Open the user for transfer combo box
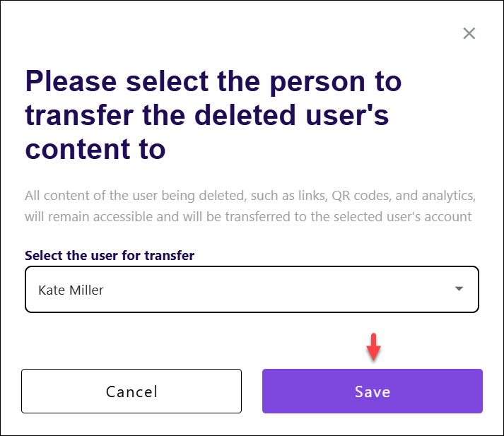504x436 pixels. [252, 289]
